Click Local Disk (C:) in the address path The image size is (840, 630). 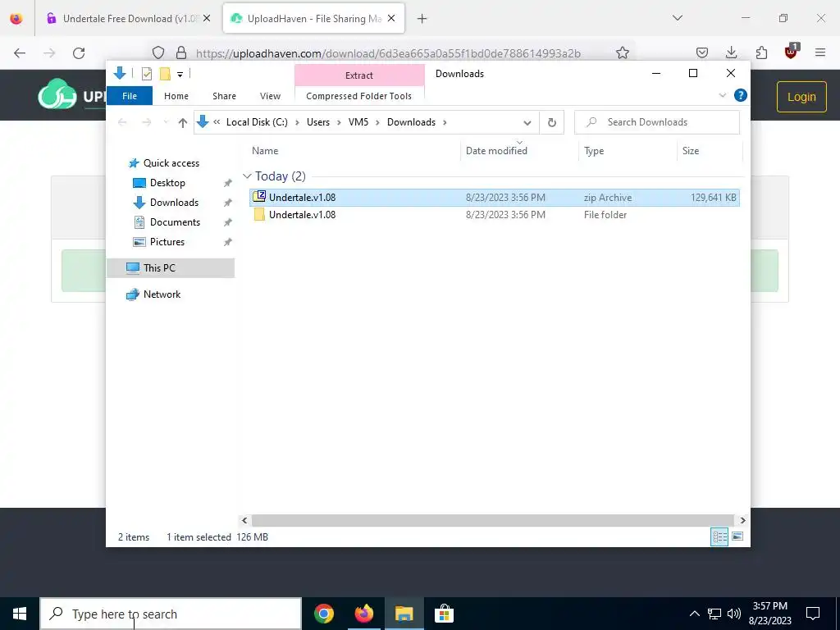coord(257,122)
